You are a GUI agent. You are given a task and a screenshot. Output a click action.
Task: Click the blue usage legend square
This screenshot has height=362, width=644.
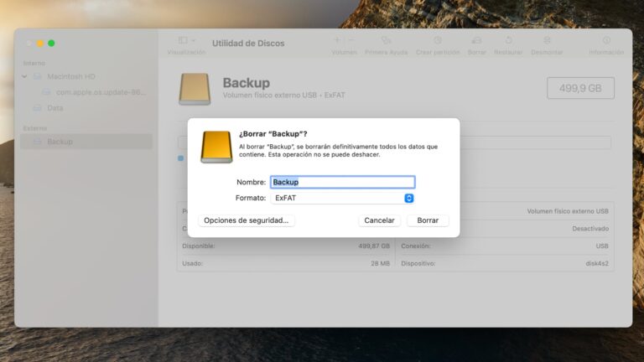coord(181,158)
